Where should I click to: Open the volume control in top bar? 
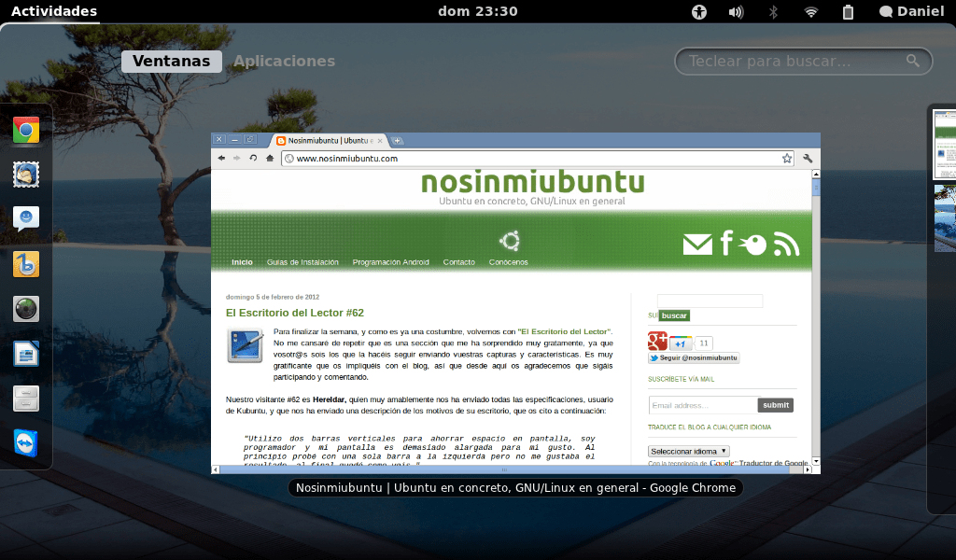736,11
